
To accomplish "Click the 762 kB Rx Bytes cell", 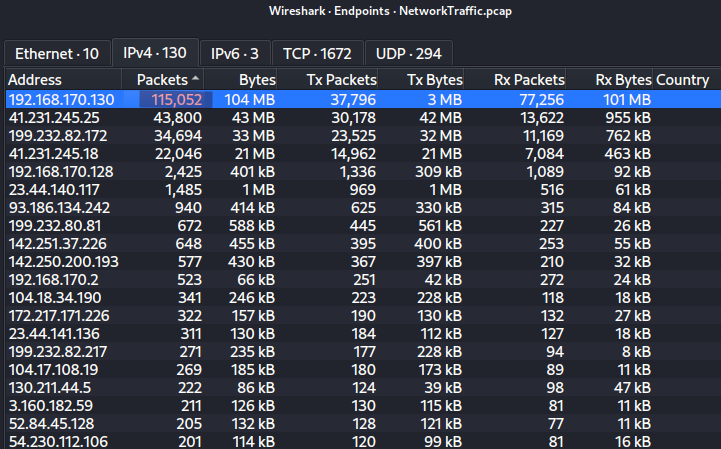I will [629, 136].
